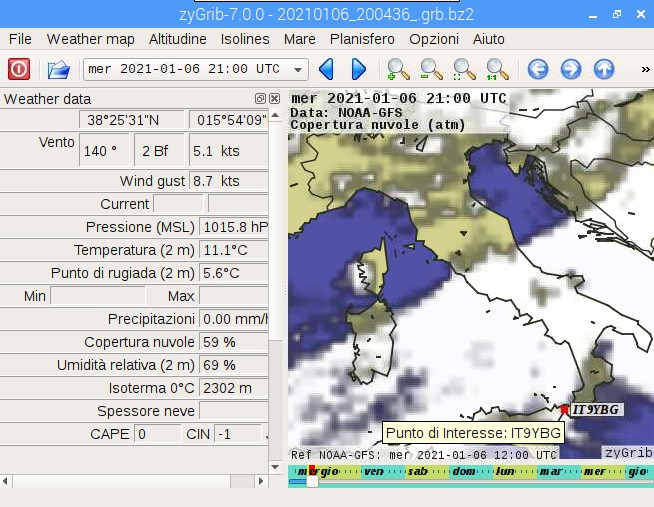Open the Planisfero menu
Image resolution: width=654 pixels, height=507 pixels.
click(x=362, y=39)
